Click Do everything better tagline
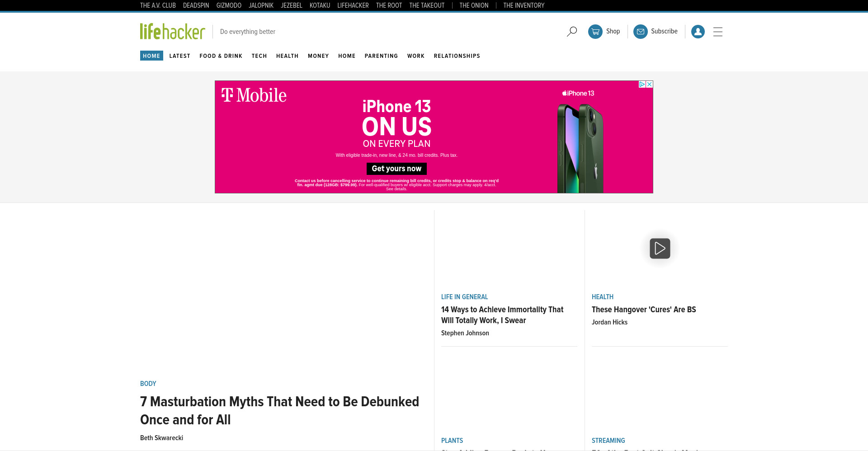This screenshot has width=868, height=451. click(x=248, y=32)
